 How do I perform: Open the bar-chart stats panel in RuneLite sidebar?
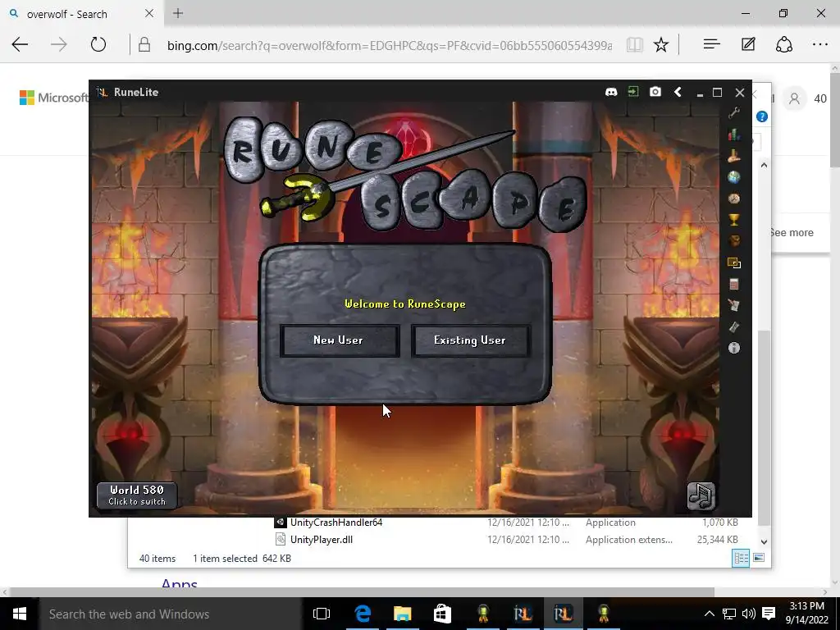[x=734, y=135]
